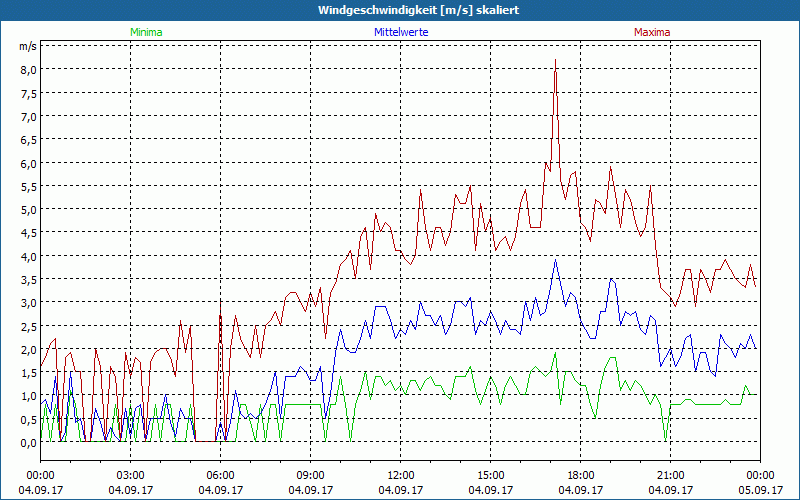Click the red Maxima peak above 8,0
The image size is (800, 500).
[556, 61]
